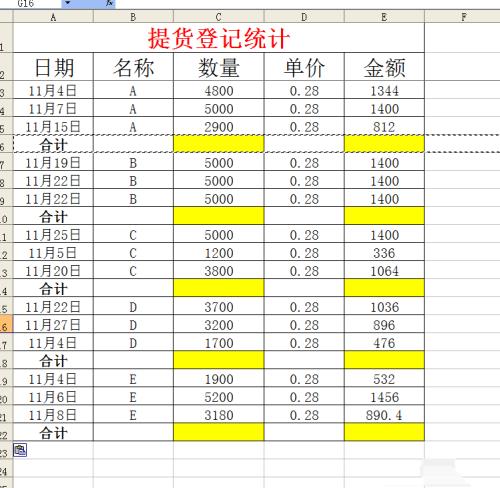
Task: Click yellow quantity total cell C6
Action: pos(219,144)
